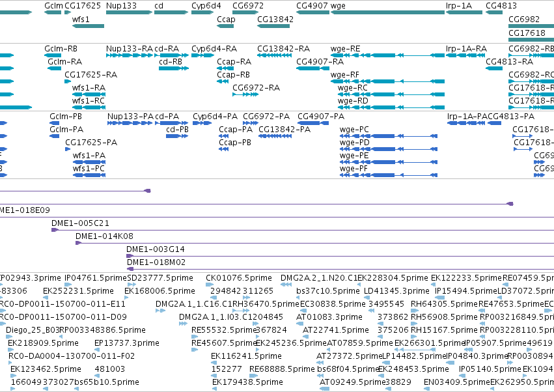The height and width of the screenshot is (392, 554).
Task: Click the CK01076.5prime EST label
Action: click(x=239, y=278)
